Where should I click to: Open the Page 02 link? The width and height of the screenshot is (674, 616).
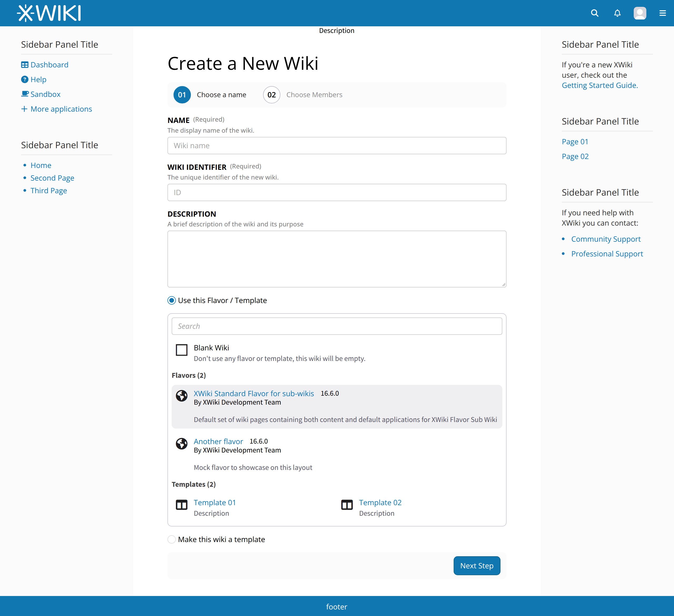point(575,156)
